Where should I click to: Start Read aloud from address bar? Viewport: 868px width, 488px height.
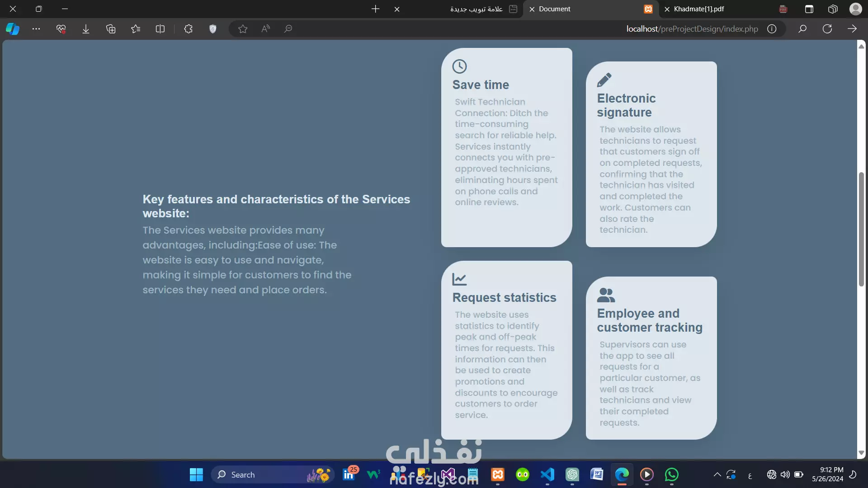266,29
